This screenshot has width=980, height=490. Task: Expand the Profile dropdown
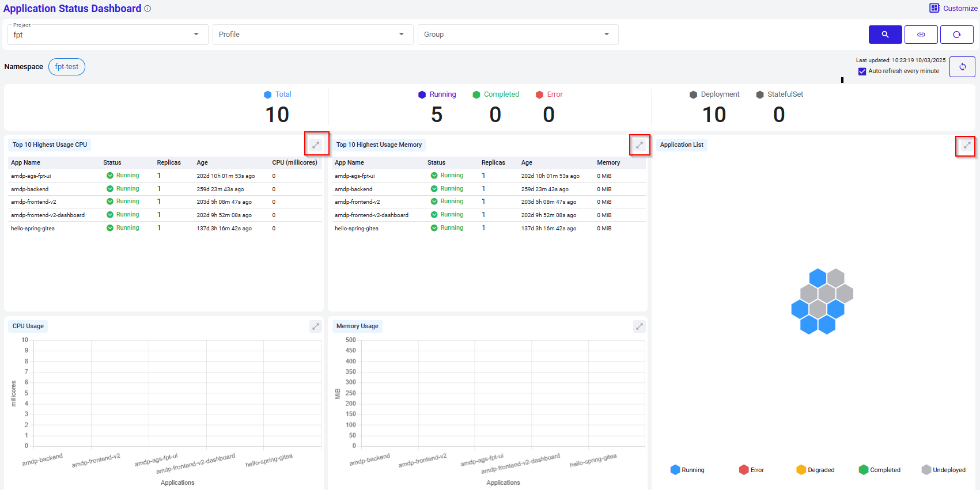coord(313,35)
